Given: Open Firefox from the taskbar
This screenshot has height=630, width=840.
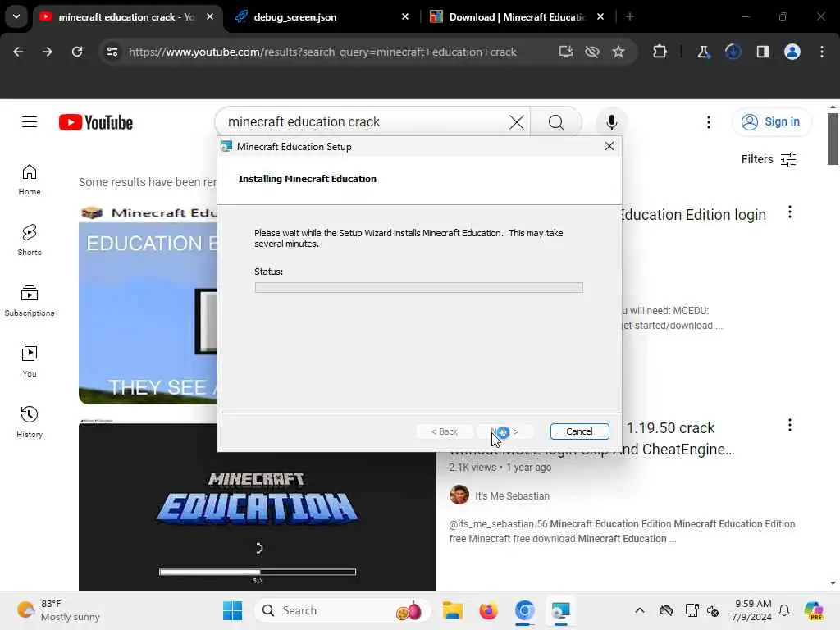Looking at the screenshot, I should pos(488,610).
